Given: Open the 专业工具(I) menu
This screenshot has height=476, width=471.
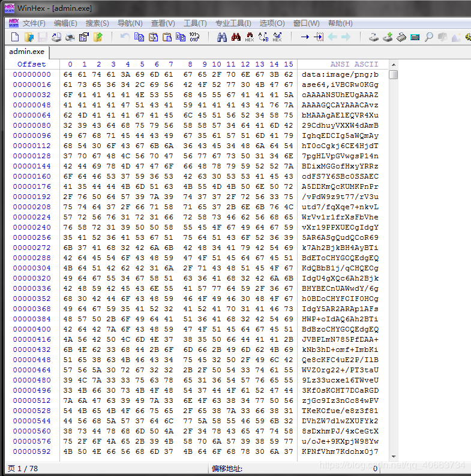Looking at the screenshot, I should tap(233, 23).
